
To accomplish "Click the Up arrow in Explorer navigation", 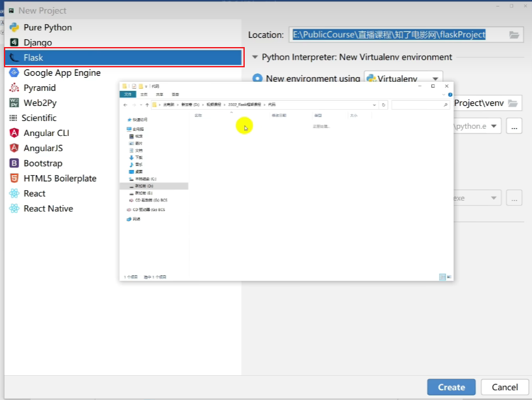I will [147, 105].
